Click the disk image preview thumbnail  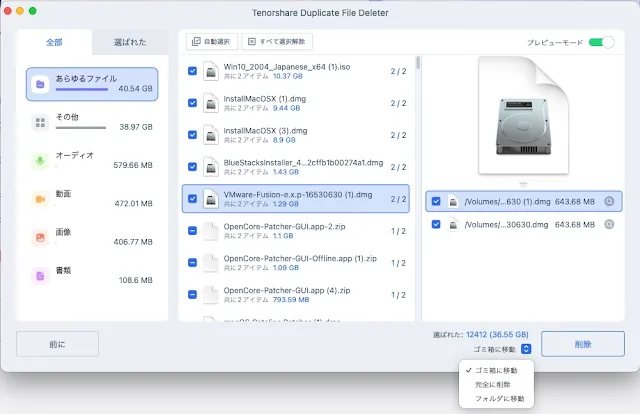tap(523, 116)
